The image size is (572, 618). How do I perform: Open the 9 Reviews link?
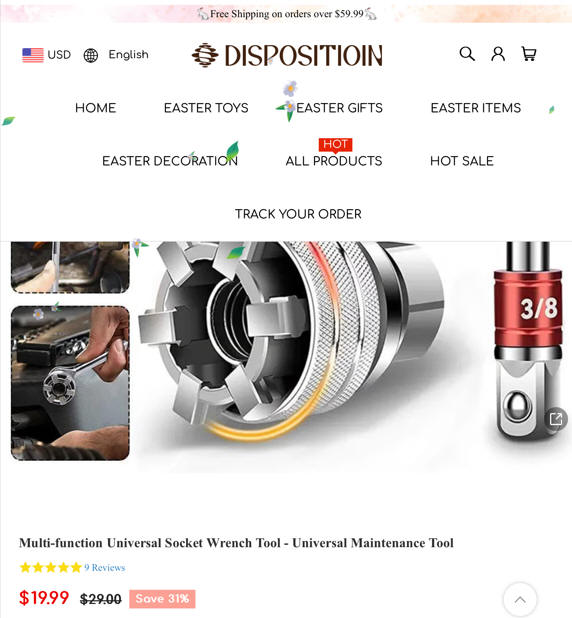pos(104,568)
